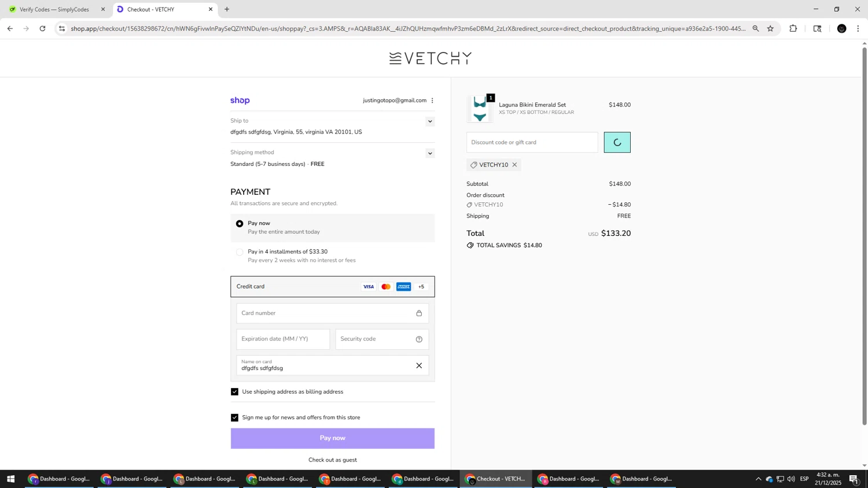Open the Chrome three-dot menu

coord(858,28)
